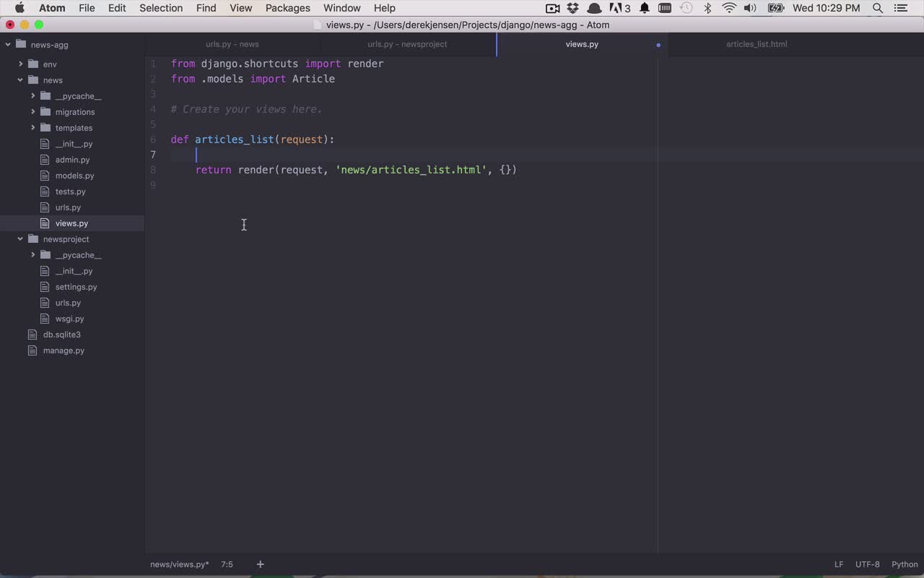Viewport: 924px width, 578px height.
Task: Click the file icon beside settings.py
Action: (45, 287)
